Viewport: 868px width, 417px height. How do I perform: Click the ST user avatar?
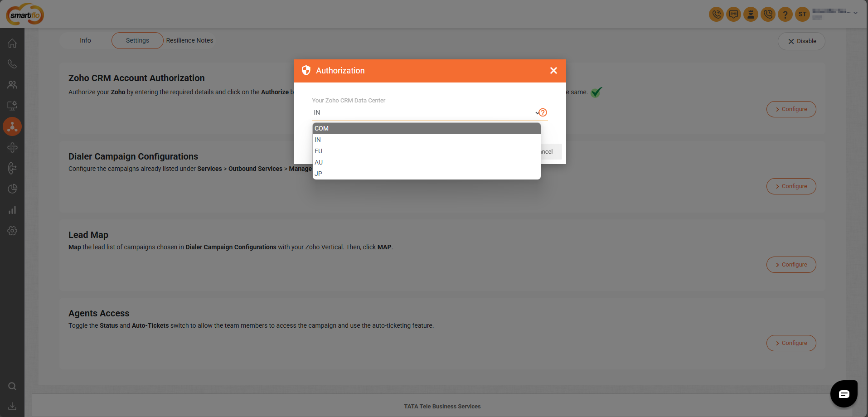point(802,14)
